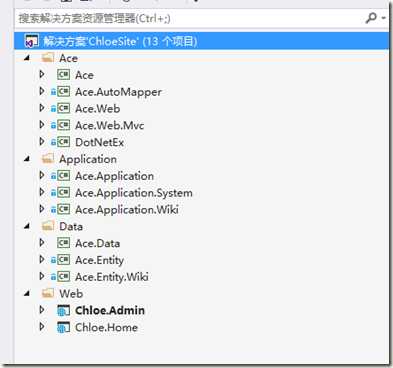Screen dimensions: 393x368
Task: Expand the Ace.Data project node
Action: click(x=42, y=242)
